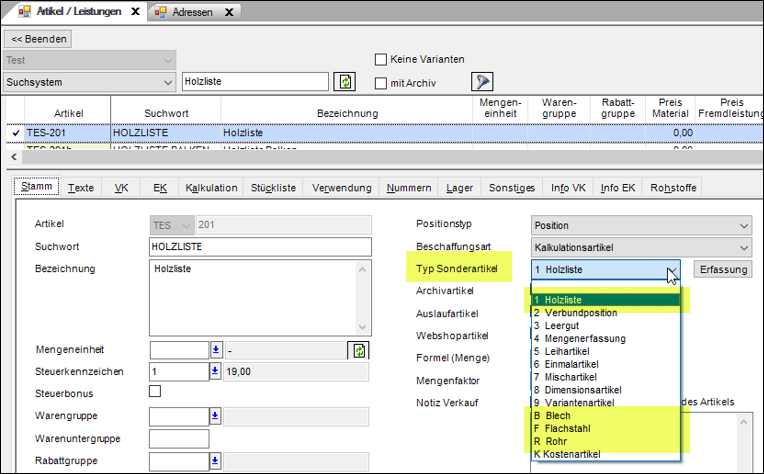The width and height of the screenshot is (764, 474).
Task: Toggle the mit Archiv checkbox
Action: (380, 82)
